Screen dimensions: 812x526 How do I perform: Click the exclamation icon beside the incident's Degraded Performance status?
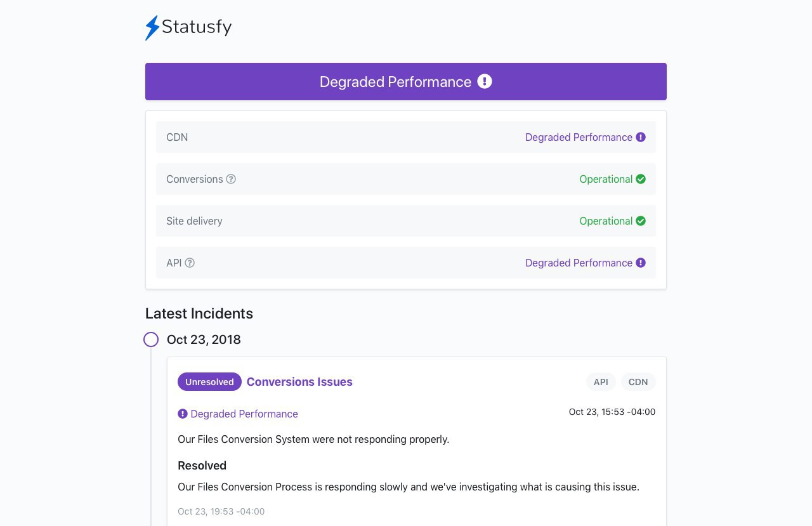pos(183,414)
